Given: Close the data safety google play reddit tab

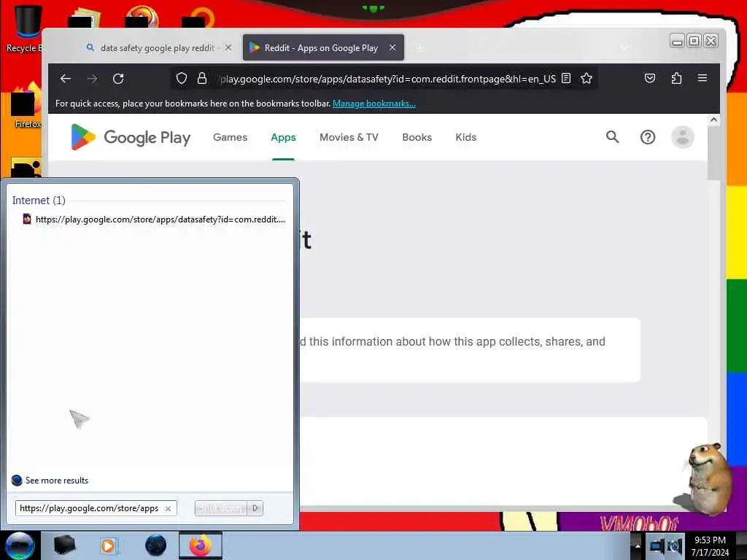Looking at the screenshot, I should pos(228,47).
